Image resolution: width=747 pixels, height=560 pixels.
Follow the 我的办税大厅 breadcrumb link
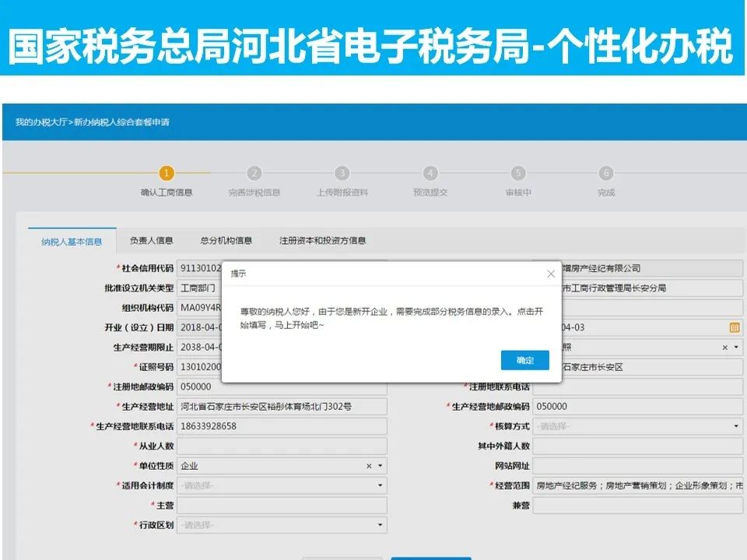(41, 122)
